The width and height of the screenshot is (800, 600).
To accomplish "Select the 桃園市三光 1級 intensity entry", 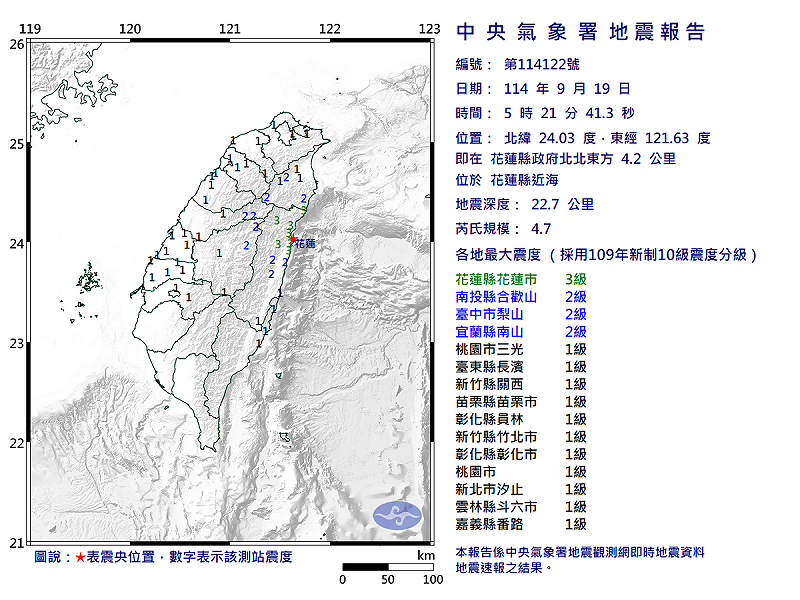I will pyautogui.click(x=520, y=349).
